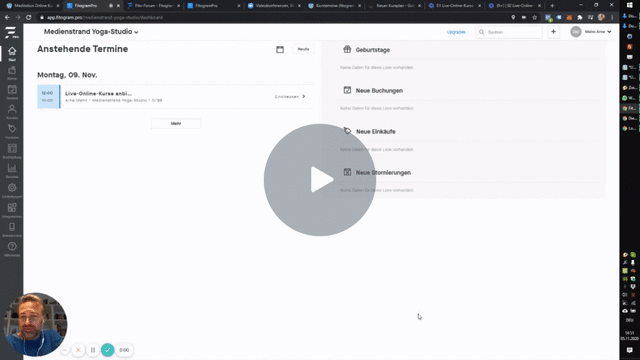The width and height of the screenshot is (640, 360).
Task: Switch to the Videokonferenzen browser tab
Action: (273, 6)
